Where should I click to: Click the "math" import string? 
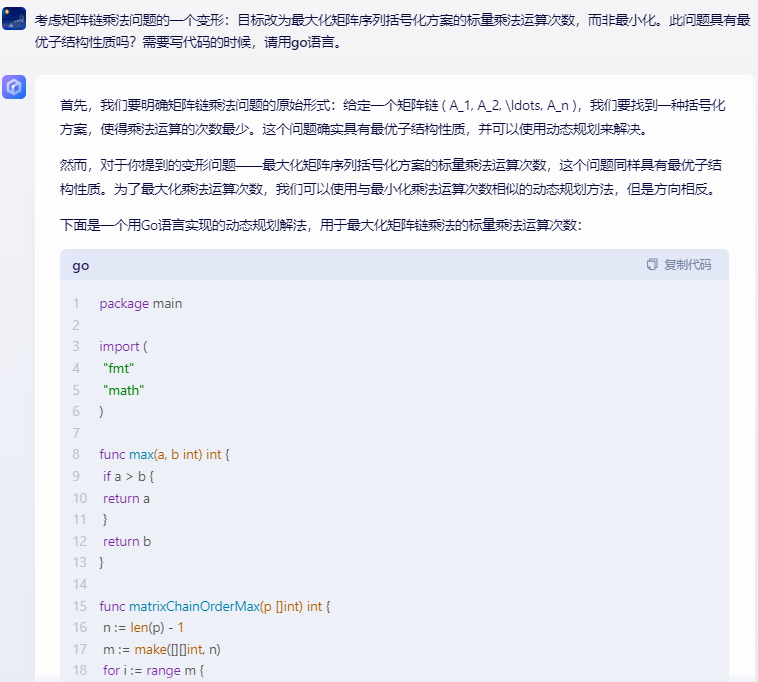(124, 390)
